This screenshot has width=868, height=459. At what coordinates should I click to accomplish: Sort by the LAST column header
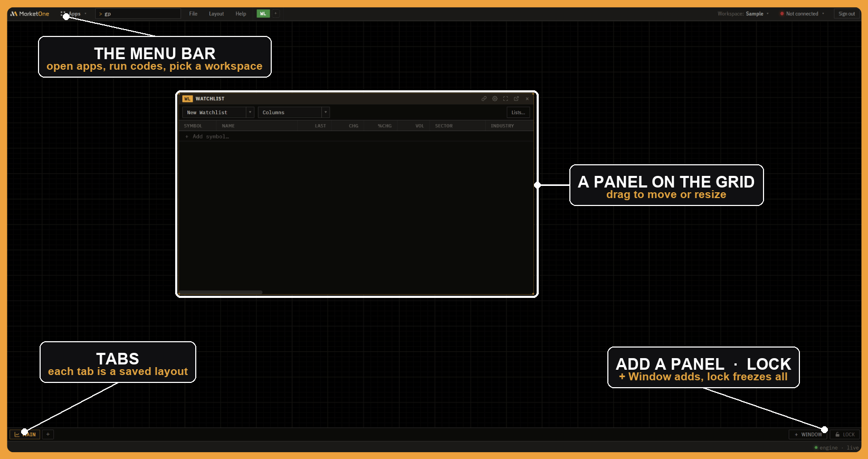[x=320, y=126]
